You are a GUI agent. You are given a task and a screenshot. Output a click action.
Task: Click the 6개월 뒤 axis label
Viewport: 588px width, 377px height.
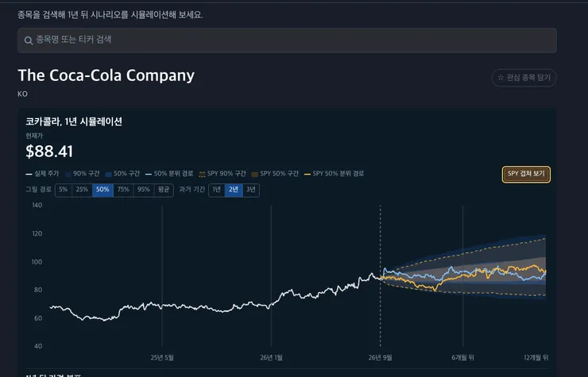coord(462,357)
